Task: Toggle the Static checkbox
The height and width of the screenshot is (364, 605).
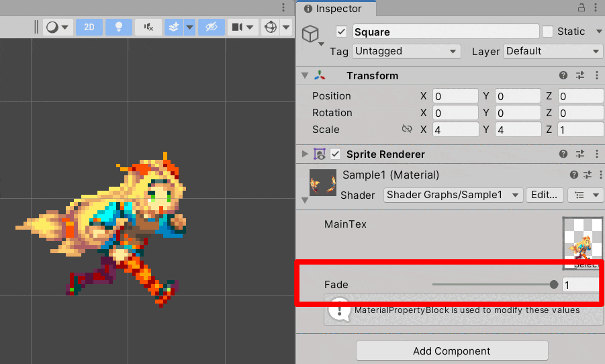Action: pyautogui.click(x=547, y=32)
